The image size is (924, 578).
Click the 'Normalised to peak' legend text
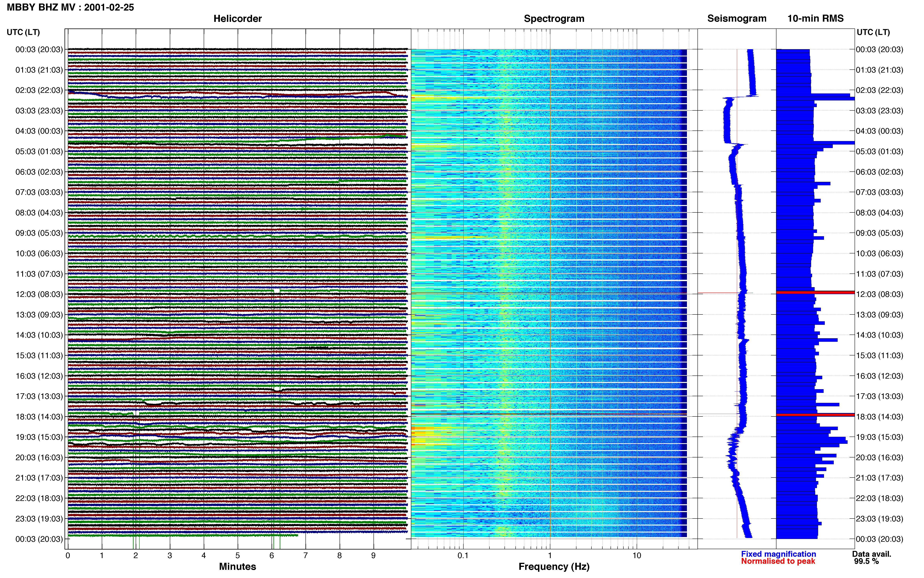[x=778, y=561]
